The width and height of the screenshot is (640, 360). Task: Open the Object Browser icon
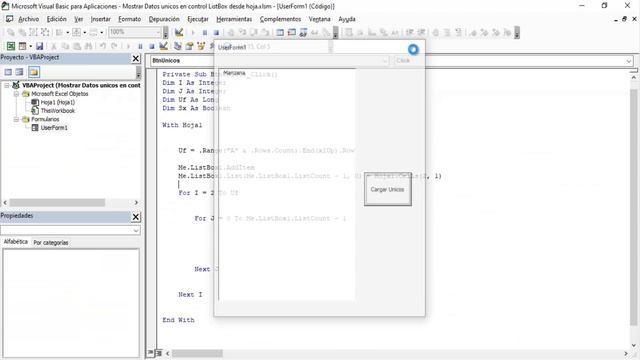pyautogui.click(x=200, y=46)
